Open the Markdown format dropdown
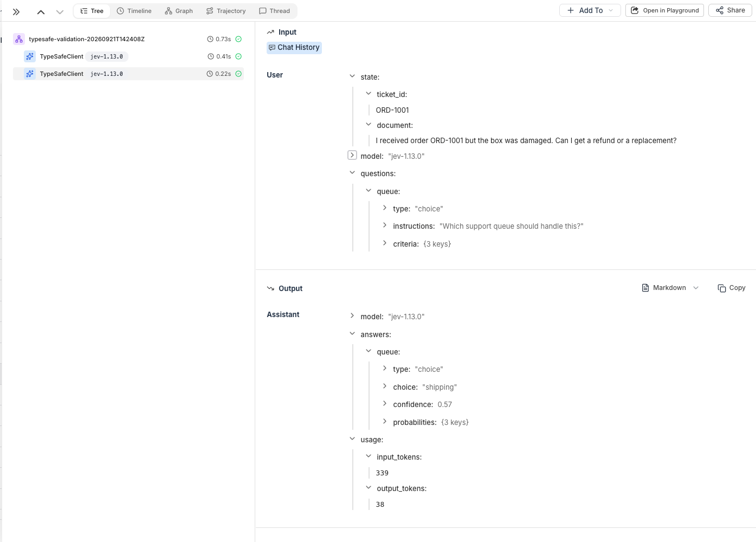This screenshot has width=756, height=542. point(670,288)
